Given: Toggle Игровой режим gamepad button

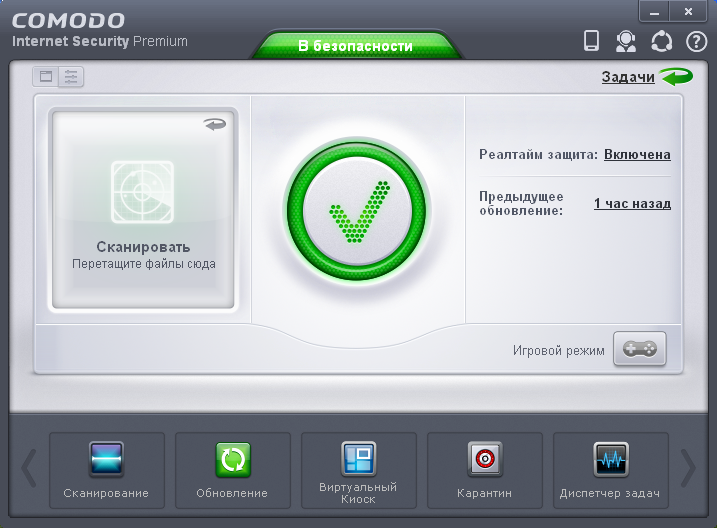Looking at the screenshot, I should 639,349.
